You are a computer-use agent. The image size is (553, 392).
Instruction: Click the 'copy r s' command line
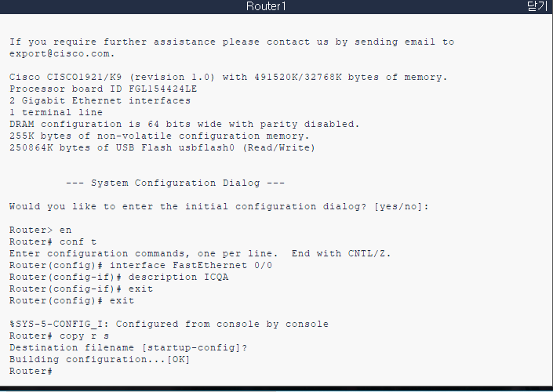pos(60,336)
